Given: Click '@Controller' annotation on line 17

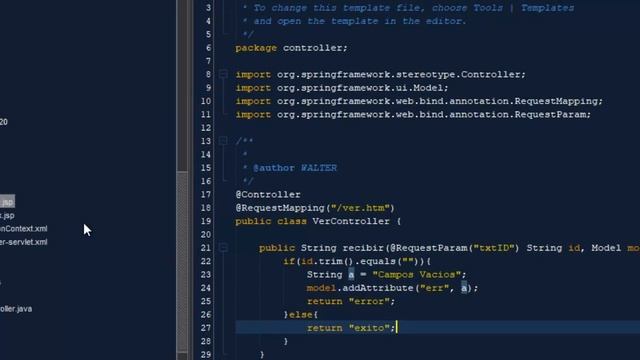Looking at the screenshot, I should [x=268, y=195].
